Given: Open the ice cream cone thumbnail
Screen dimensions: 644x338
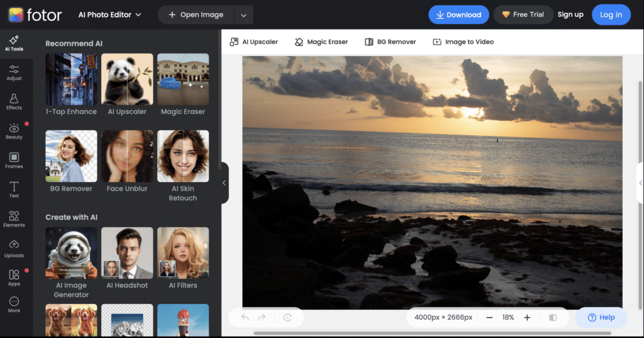Looking at the screenshot, I should [x=183, y=320].
